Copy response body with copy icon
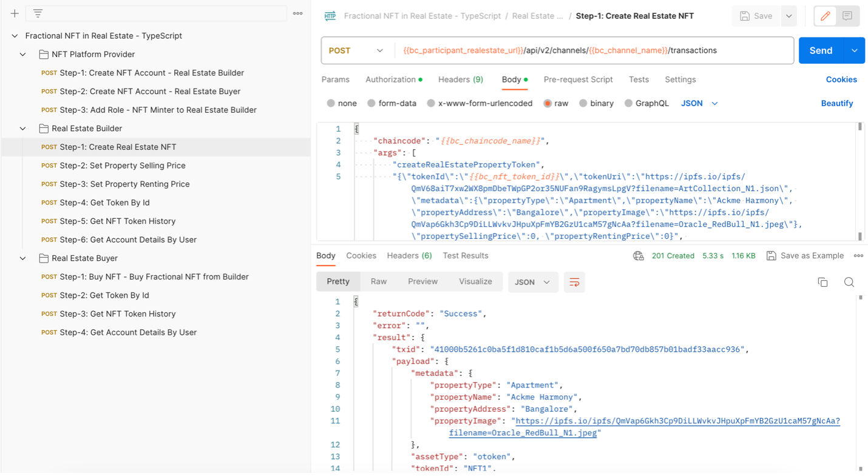 point(822,282)
